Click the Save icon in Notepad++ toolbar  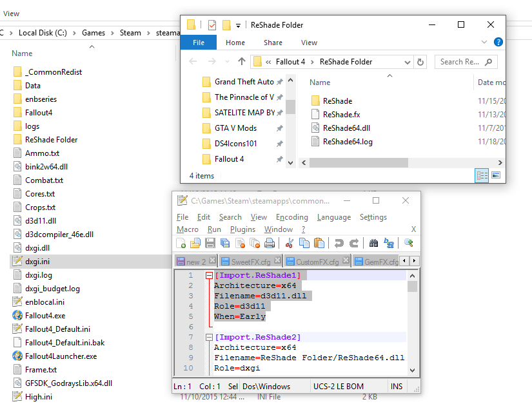tap(210, 243)
